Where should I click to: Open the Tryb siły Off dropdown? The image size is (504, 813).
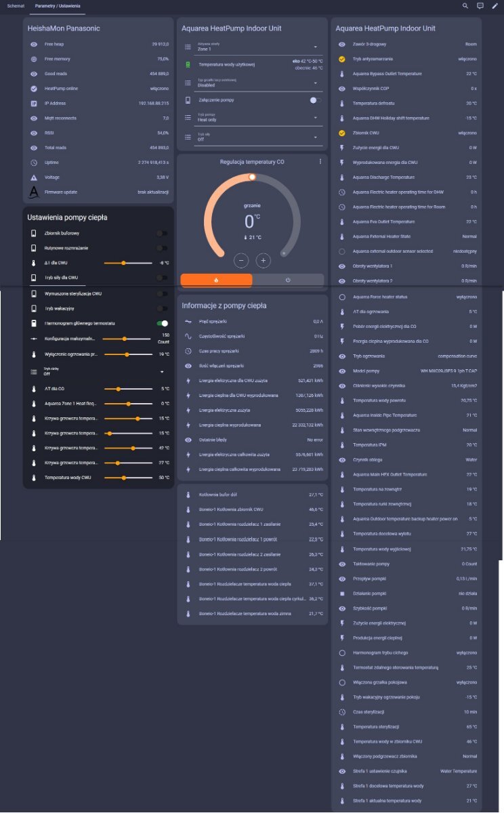click(258, 136)
